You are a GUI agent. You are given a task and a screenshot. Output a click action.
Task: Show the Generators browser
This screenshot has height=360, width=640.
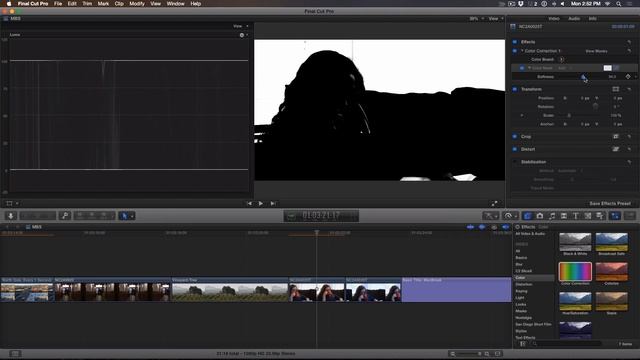588,216
